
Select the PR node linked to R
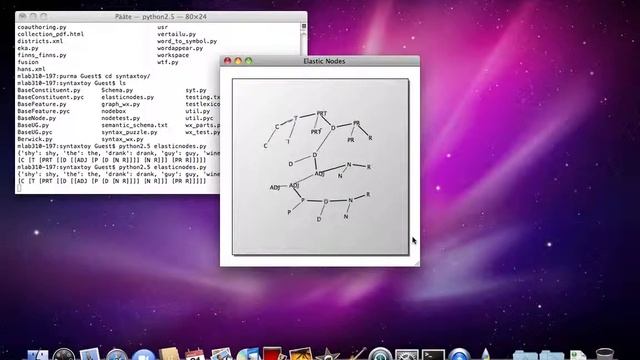356,123
